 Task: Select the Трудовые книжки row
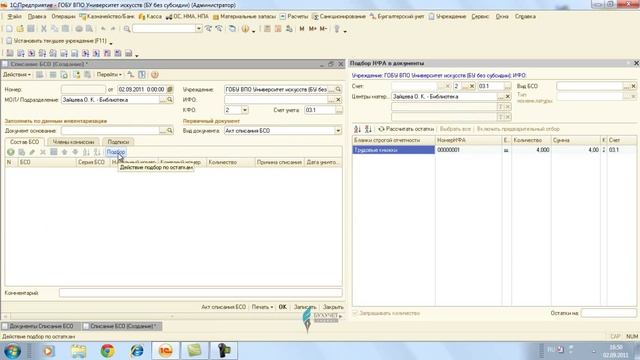click(x=393, y=150)
